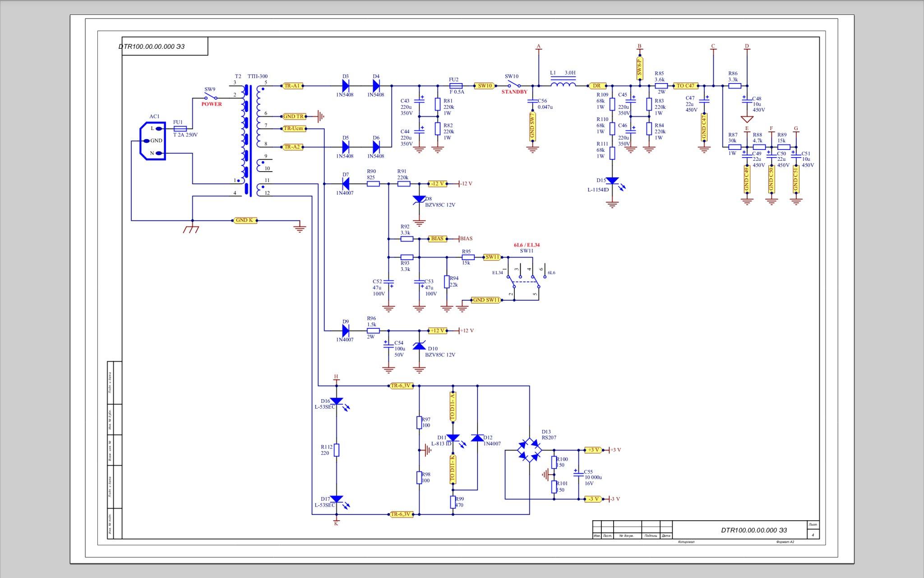Image resolution: width=924 pixels, height=578 pixels.
Task: Select the yellow TO C47 net label
Action: click(686, 85)
